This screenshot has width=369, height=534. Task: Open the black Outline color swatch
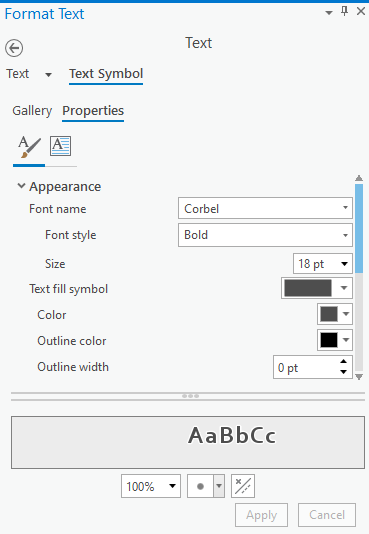[335, 340]
